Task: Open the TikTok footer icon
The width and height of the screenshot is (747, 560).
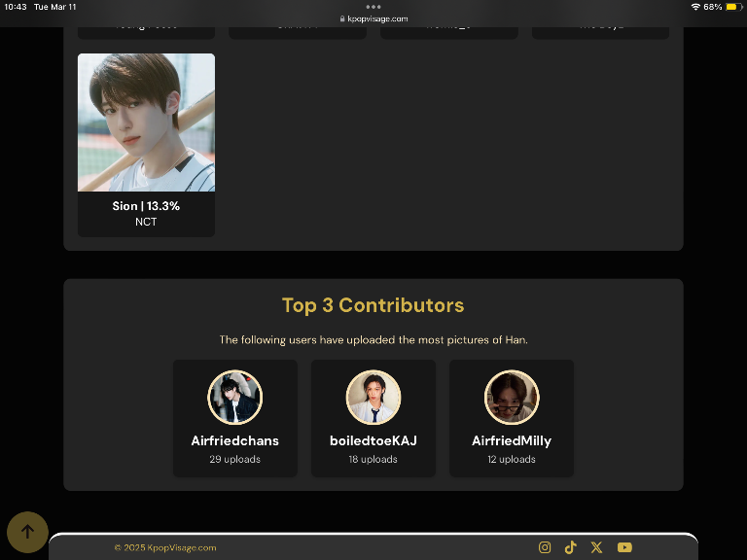Action: click(570, 547)
